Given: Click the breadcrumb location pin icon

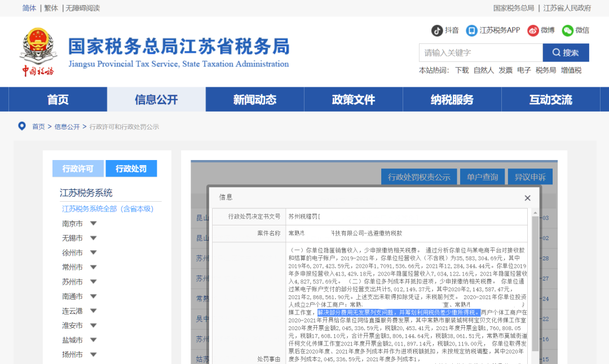Looking at the screenshot, I should pos(21,127).
